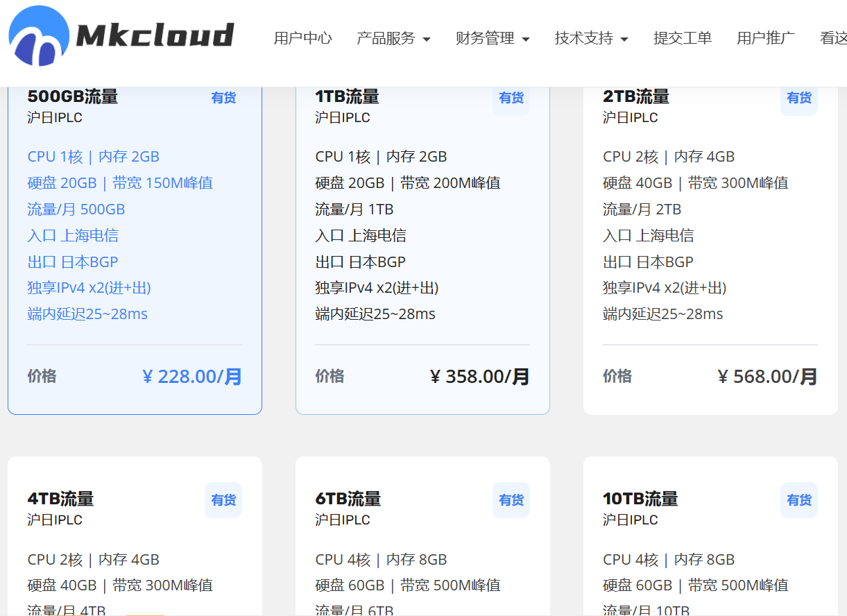Expand the 技术支持 dropdown menu
847x616 pixels.
[x=592, y=39]
